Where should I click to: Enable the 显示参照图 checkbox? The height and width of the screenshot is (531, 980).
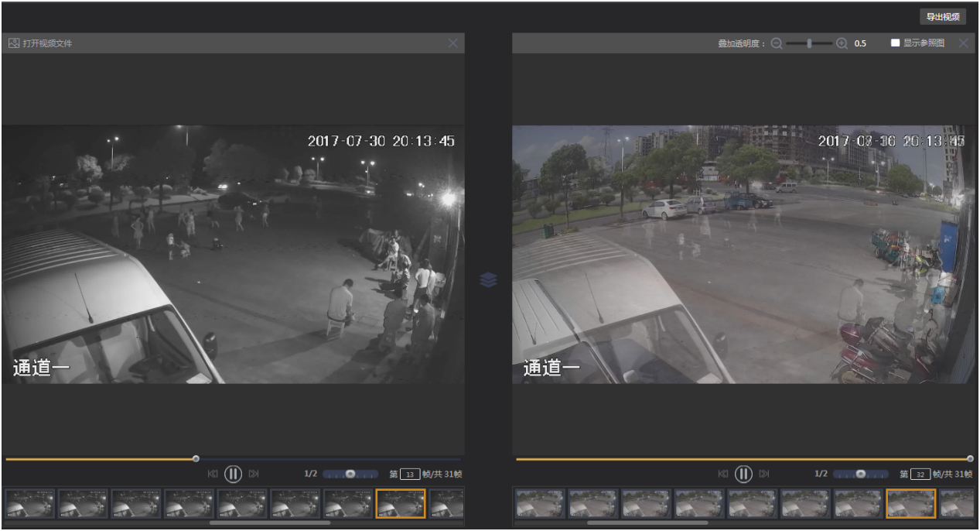895,43
